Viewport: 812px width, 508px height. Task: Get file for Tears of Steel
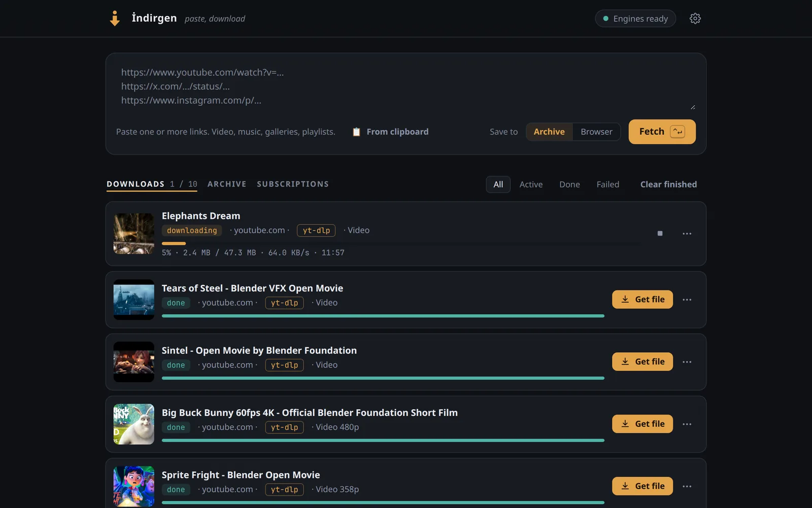click(642, 299)
